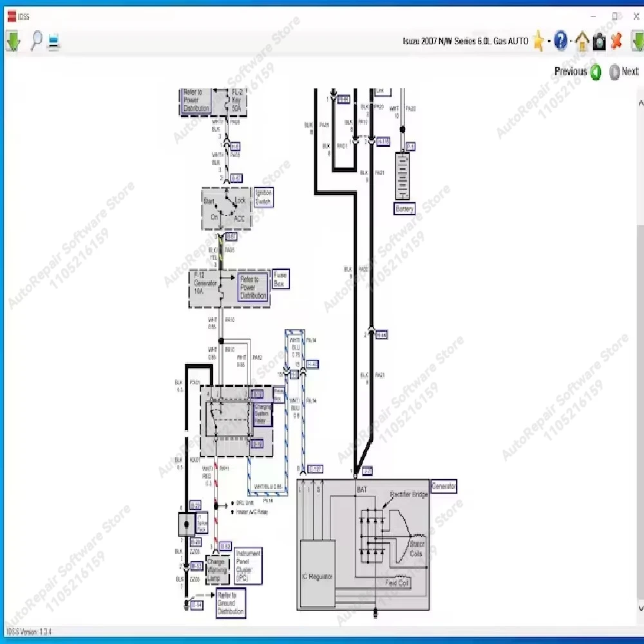Select connector label H-40
The height and width of the screenshot is (644, 644).
[x=312, y=365]
